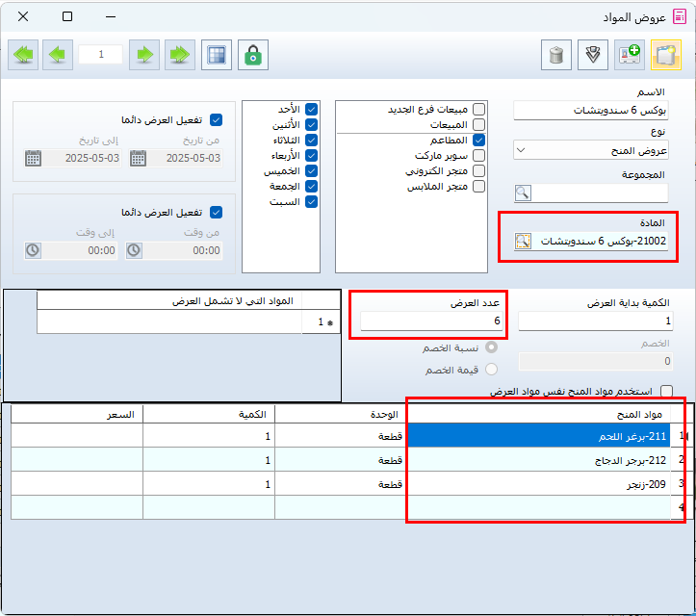Click the الوحدة column header
The width and height of the screenshot is (696, 616).
click(341, 414)
